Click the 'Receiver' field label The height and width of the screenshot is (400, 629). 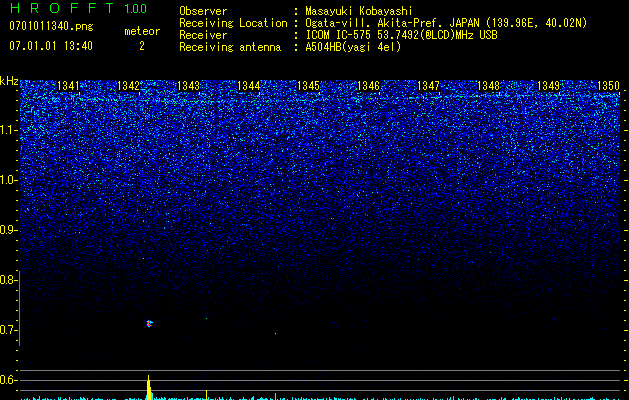click(203, 35)
